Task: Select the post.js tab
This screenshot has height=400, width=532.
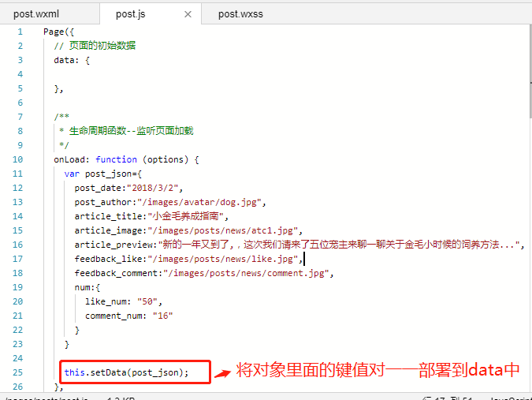Action: 130,14
